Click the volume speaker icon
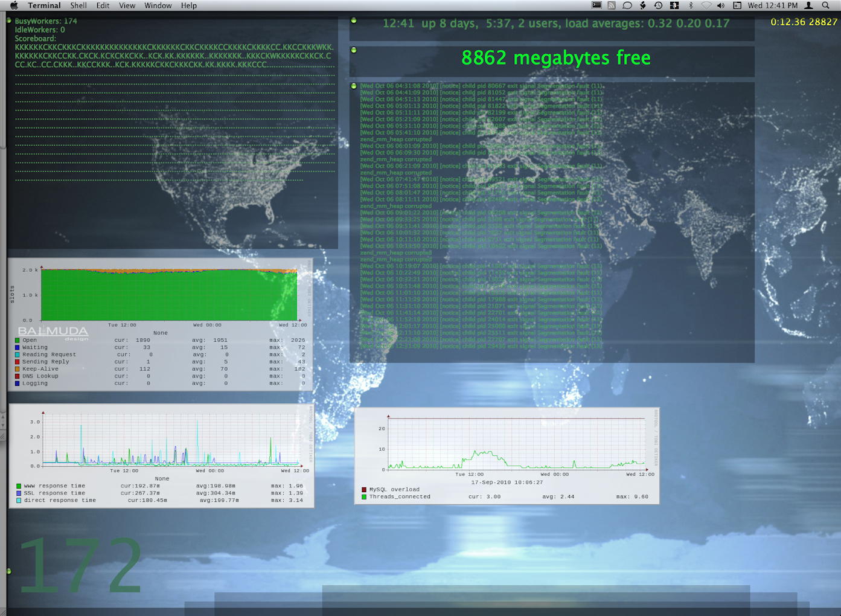The width and height of the screenshot is (841, 616). pyautogui.click(x=720, y=5)
